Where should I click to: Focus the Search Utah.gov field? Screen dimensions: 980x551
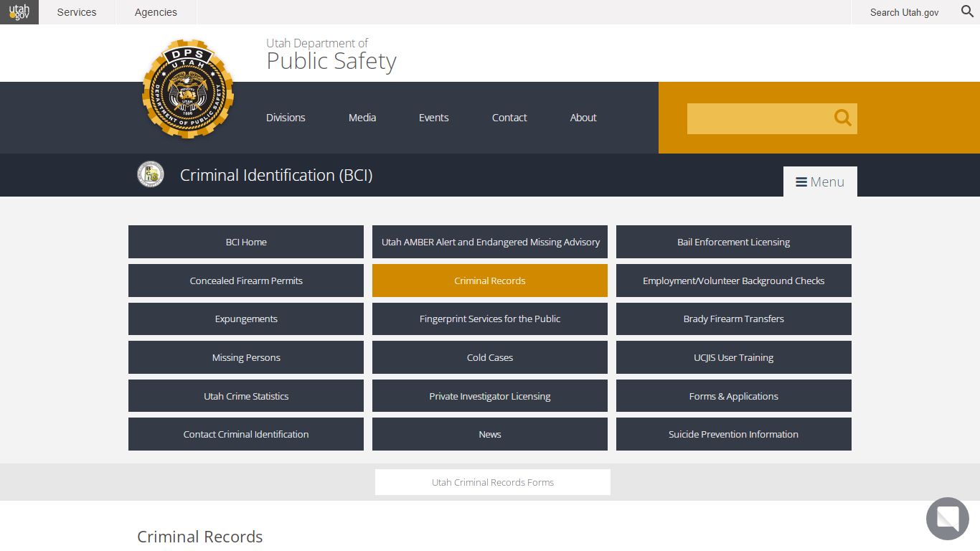click(x=904, y=12)
